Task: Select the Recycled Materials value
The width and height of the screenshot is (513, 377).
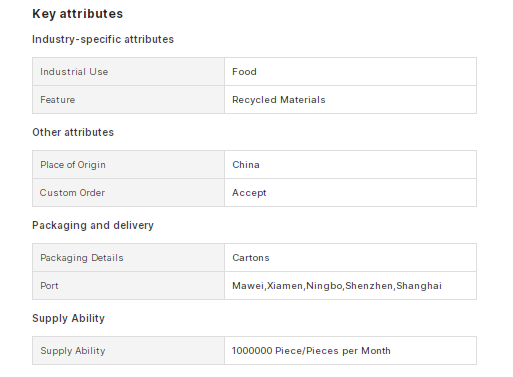Action: click(279, 100)
